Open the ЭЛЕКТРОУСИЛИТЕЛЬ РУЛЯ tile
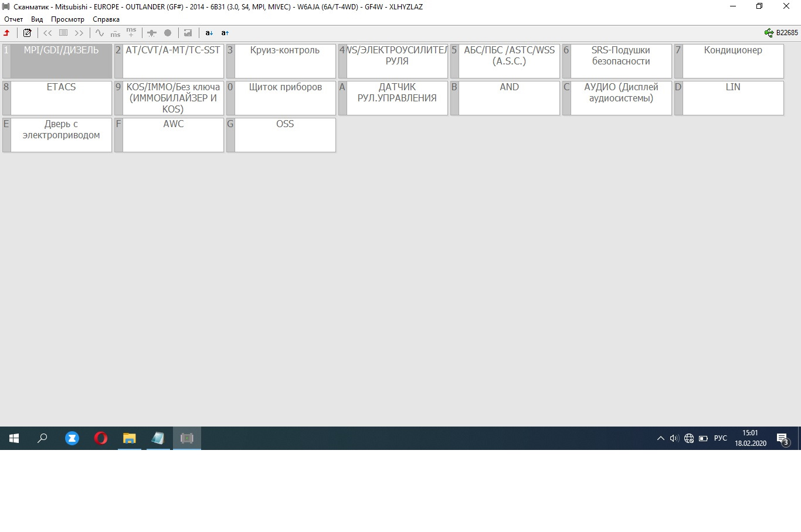Screen dimensions: 801x532 click(x=393, y=61)
